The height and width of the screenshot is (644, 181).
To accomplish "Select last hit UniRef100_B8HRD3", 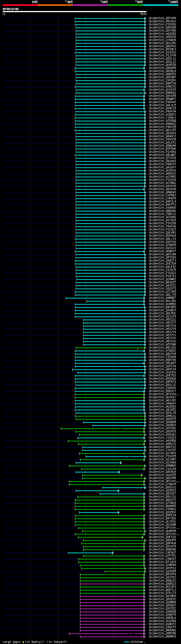I will 162,637.
